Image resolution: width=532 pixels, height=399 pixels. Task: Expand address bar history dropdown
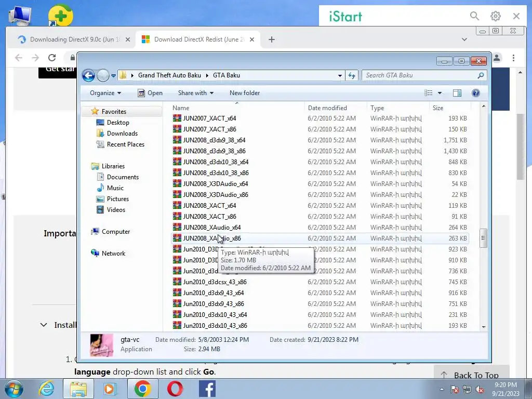pyautogui.click(x=340, y=76)
